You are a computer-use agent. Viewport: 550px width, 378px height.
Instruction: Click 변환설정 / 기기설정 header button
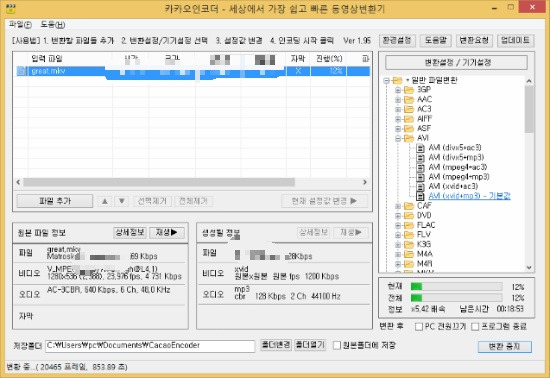pyautogui.click(x=456, y=63)
